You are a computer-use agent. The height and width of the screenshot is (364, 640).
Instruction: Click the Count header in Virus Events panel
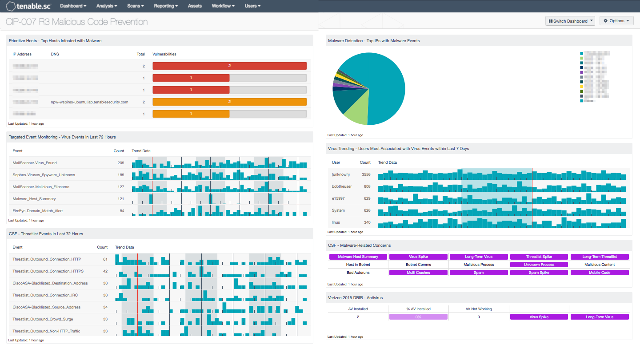tap(119, 151)
